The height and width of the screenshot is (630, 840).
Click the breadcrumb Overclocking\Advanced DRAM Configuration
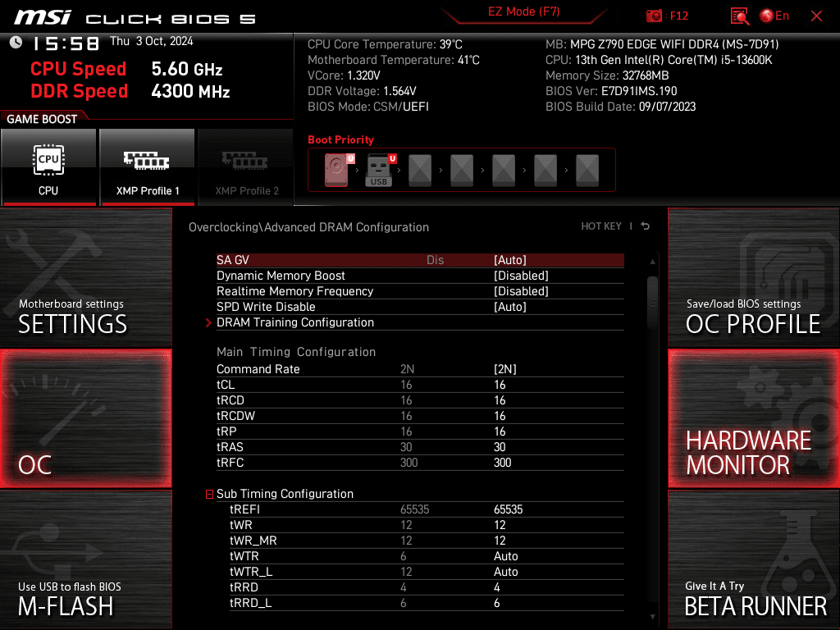coord(308,227)
